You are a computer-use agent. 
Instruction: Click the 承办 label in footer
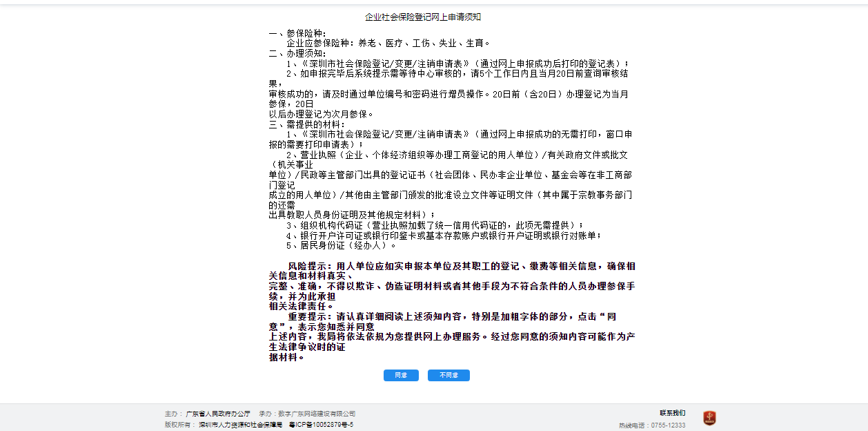pos(266,414)
